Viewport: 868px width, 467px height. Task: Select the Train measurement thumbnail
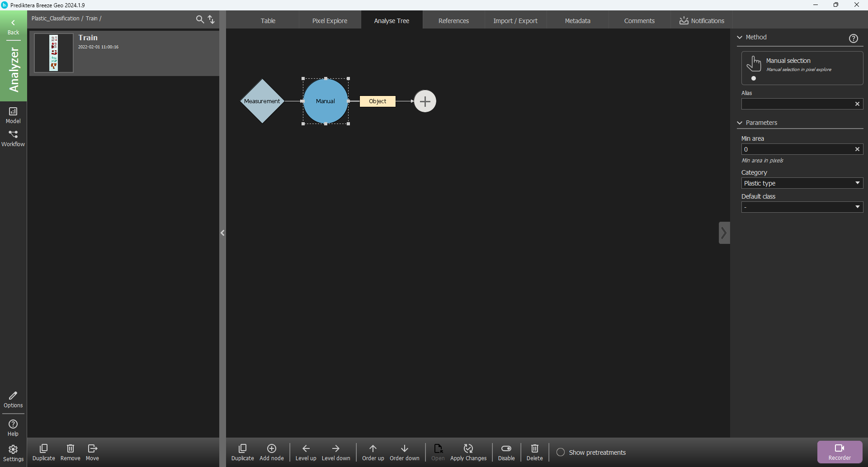tap(54, 53)
